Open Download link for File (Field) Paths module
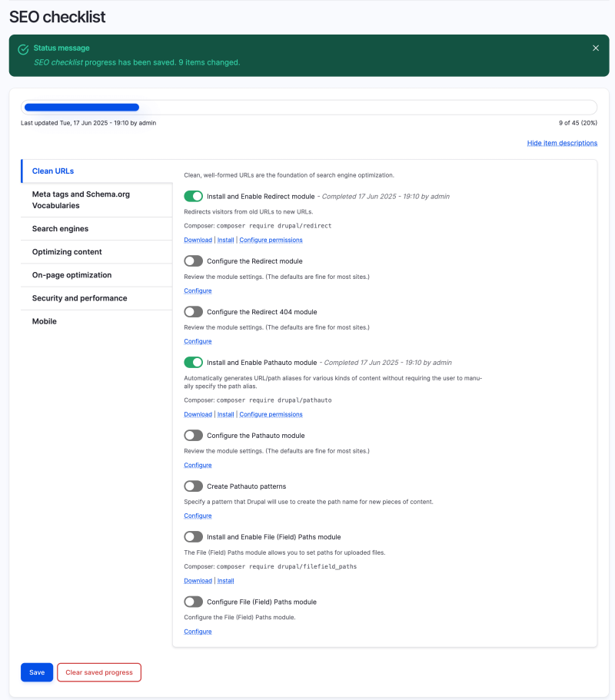 [x=198, y=581]
